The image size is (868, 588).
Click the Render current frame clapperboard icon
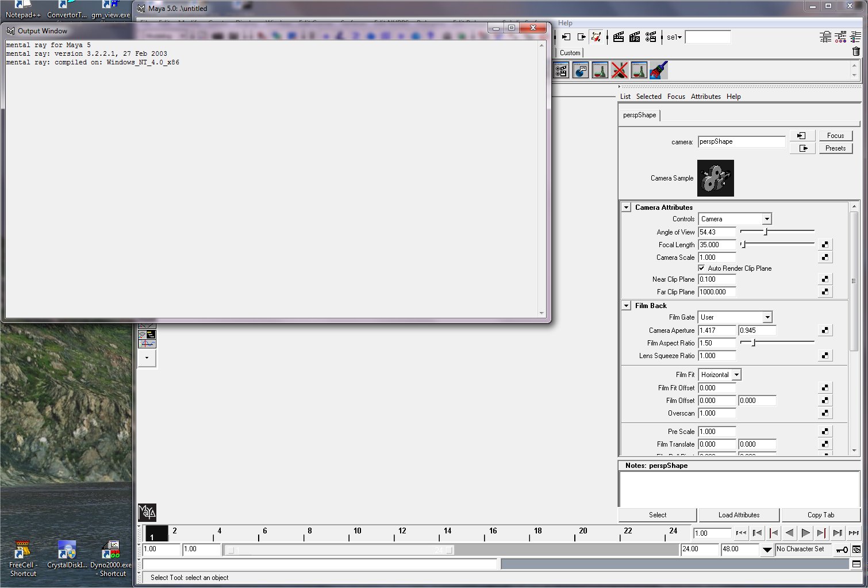click(x=619, y=37)
